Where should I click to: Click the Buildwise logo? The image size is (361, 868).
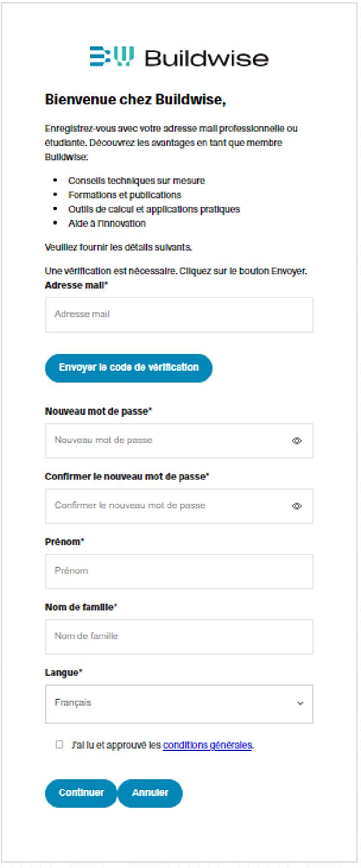[178, 58]
